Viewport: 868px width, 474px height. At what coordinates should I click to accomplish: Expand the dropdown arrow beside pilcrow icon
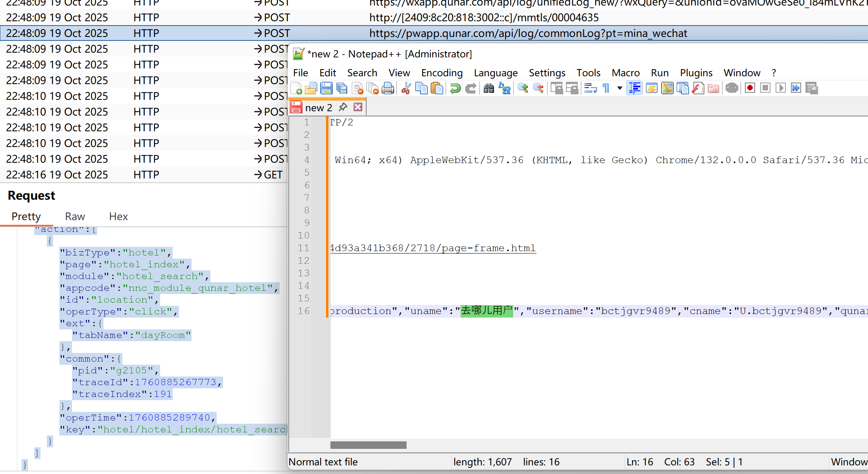pos(619,88)
